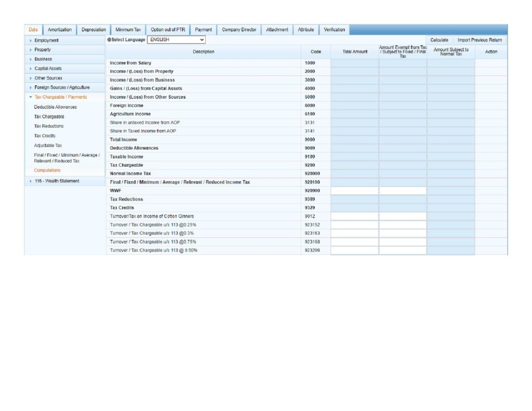Click Total Amount field for Cotton Ginners turnover
Screen dimensions: 532x411
coord(354,216)
